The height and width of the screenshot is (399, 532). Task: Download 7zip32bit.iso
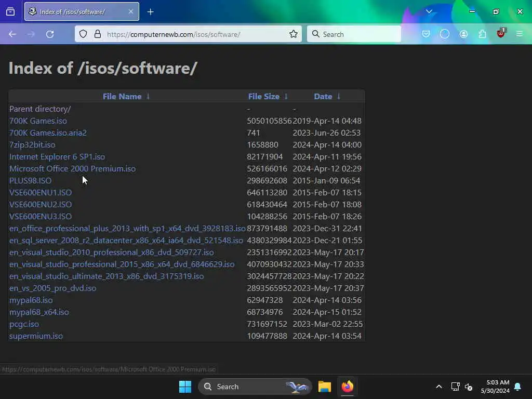point(32,144)
